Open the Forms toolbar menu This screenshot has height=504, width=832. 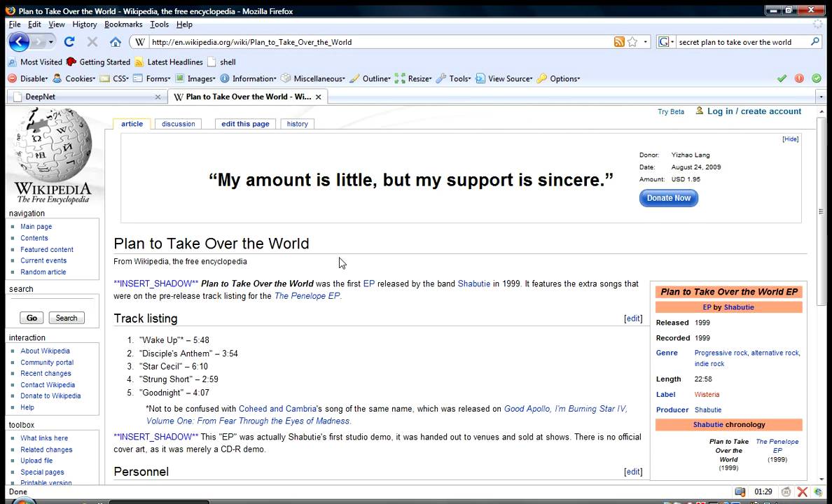[152, 78]
